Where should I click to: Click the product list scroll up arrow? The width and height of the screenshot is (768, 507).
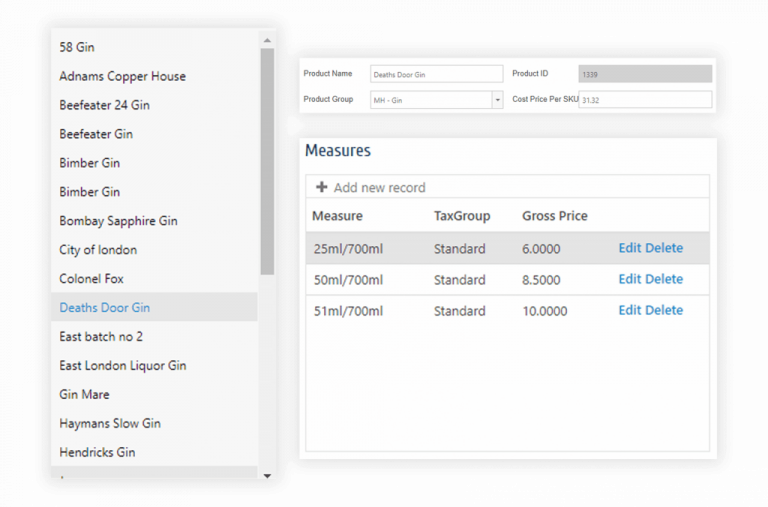tap(267, 40)
